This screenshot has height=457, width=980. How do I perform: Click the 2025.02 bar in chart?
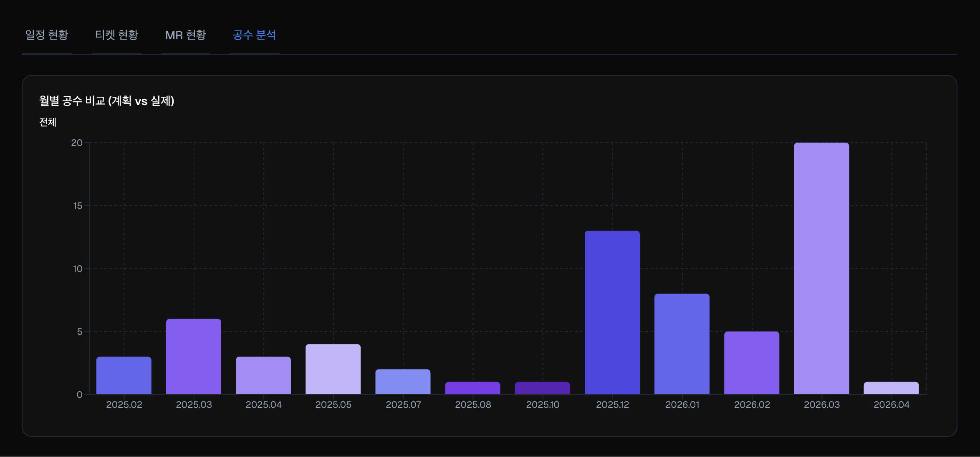click(x=124, y=375)
